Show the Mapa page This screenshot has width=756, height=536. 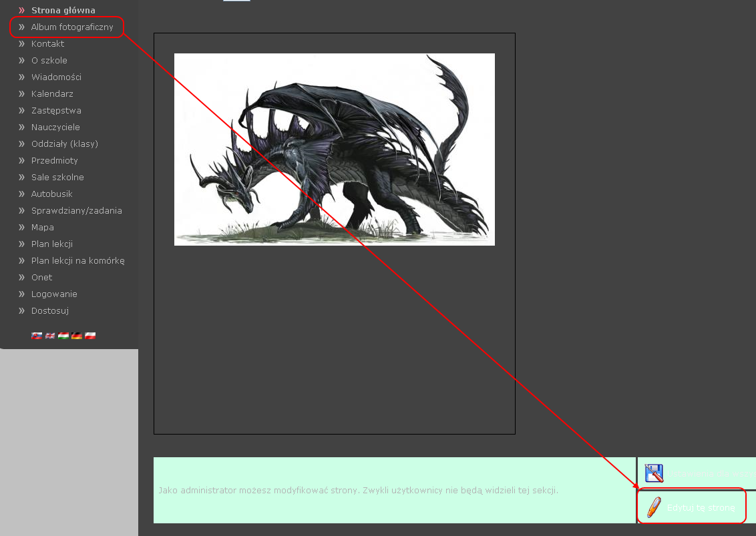[x=43, y=227]
